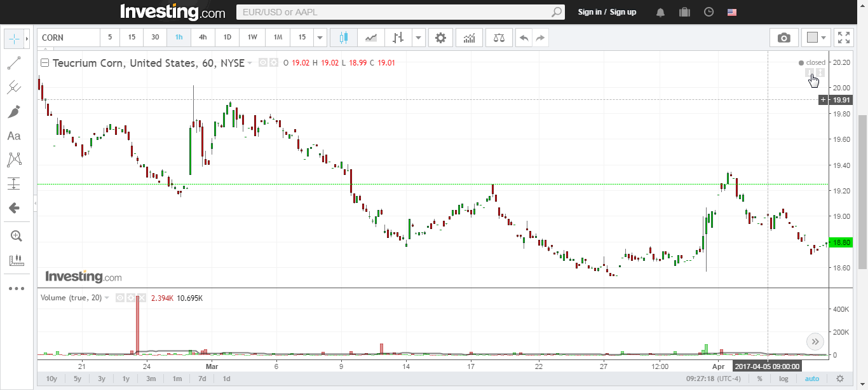The width and height of the screenshot is (868, 390).
Task: Open the US flag language selector
Action: pos(732,12)
